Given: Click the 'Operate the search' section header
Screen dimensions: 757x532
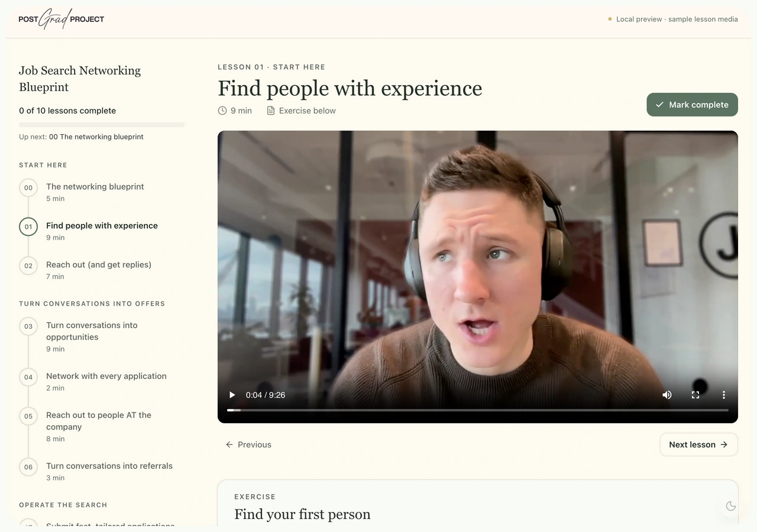Looking at the screenshot, I should pos(63,505).
